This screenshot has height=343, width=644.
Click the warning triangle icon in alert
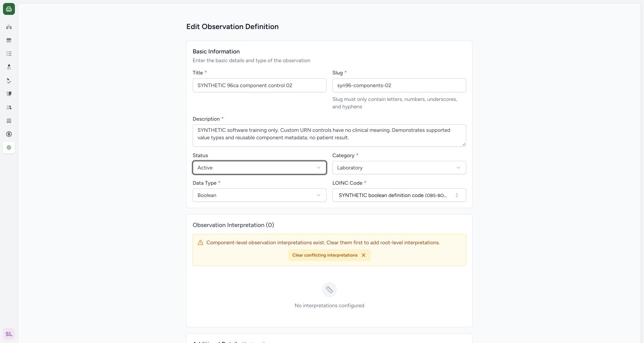(201, 242)
